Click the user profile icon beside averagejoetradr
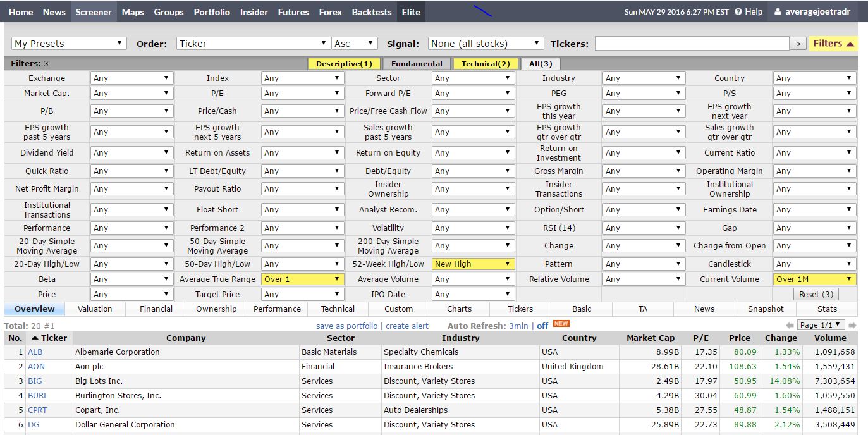The width and height of the screenshot is (868, 435). pyautogui.click(x=778, y=12)
